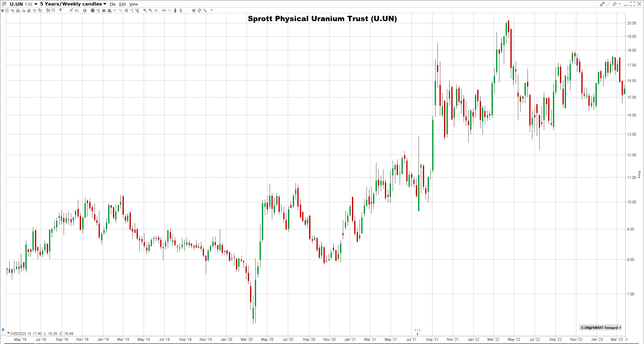This screenshot has height=344, width=644.
Task: Click the Sep '21 date axis label
Action: [x=432, y=339]
